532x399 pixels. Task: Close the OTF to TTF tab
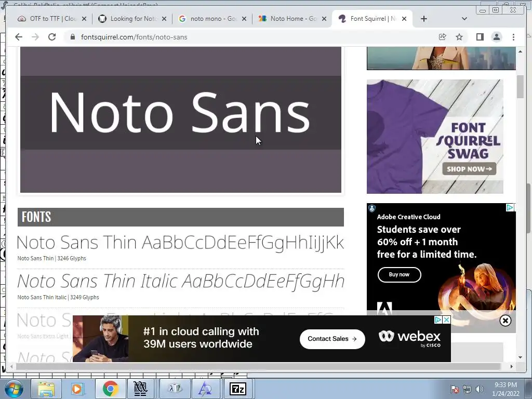point(84,19)
